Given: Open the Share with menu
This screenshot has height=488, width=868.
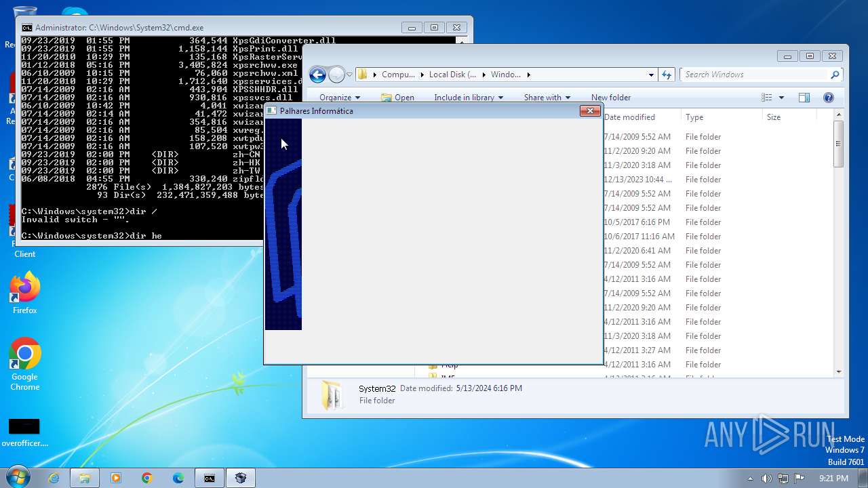Looking at the screenshot, I should tap(547, 98).
